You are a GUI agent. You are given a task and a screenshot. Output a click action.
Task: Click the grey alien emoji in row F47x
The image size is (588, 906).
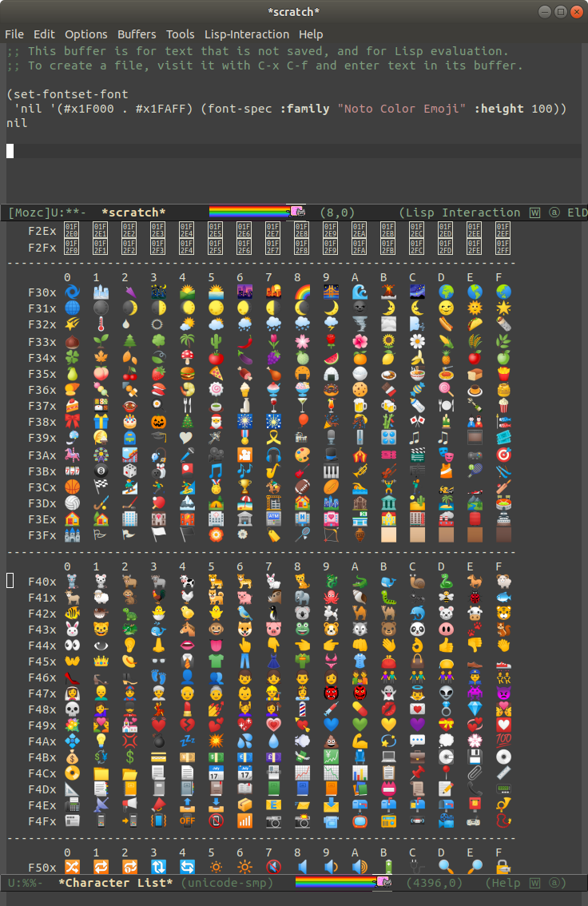click(446, 693)
